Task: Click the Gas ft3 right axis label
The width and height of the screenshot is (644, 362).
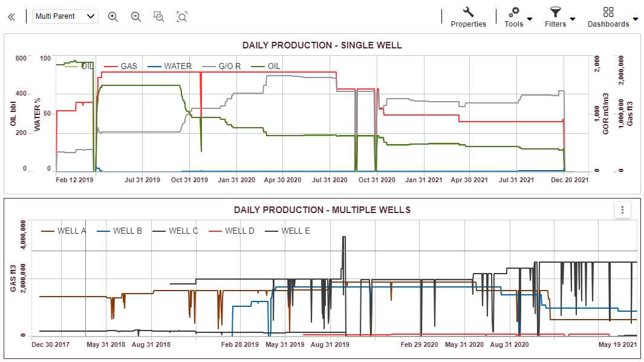Action: coord(630,114)
